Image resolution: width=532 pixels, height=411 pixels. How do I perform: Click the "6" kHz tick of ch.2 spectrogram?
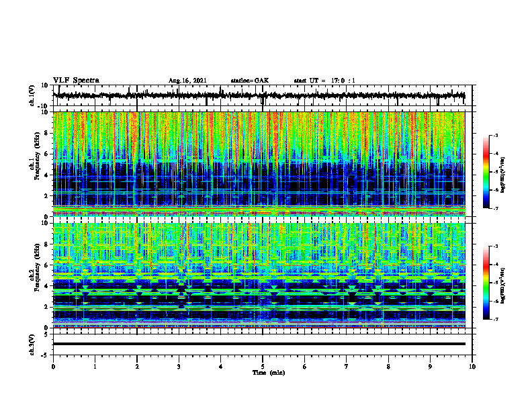pyautogui.click(x=46, y=265)
